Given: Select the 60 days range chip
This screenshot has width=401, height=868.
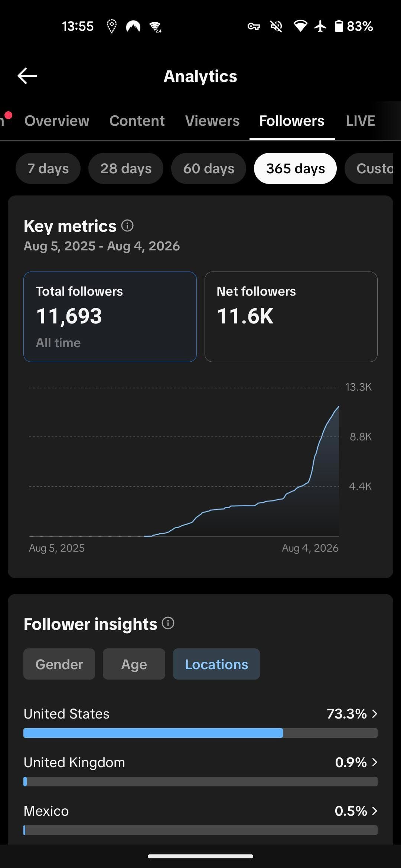Looking at the screenshot, I should (209, 168).
